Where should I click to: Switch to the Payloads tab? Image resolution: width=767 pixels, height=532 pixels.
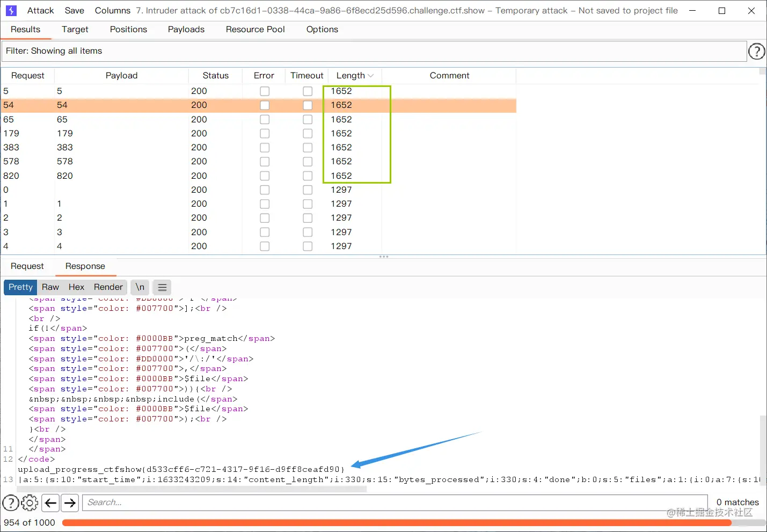point(186,30)
